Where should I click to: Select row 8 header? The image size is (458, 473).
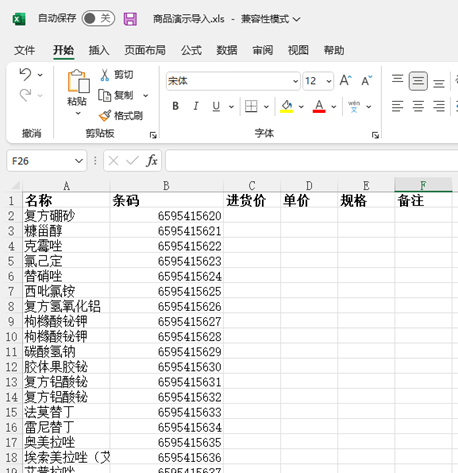click(x=11, y=307)
